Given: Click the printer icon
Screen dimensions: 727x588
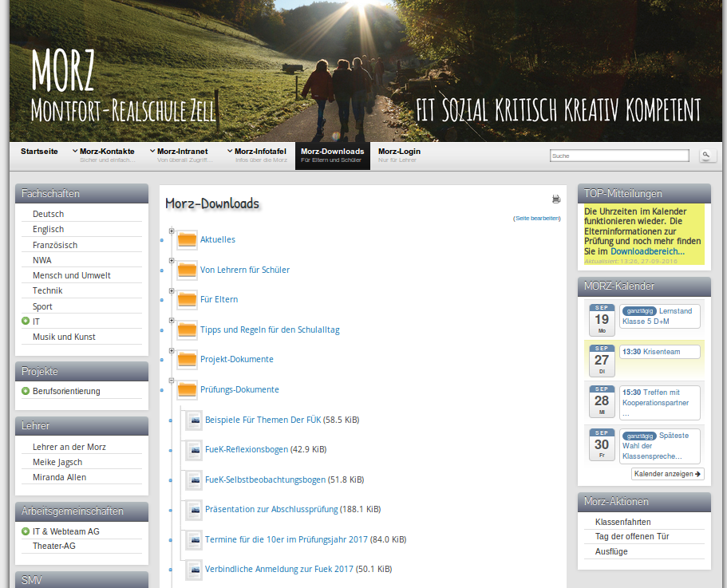Looking at the screenshot, I should [556, 199].
